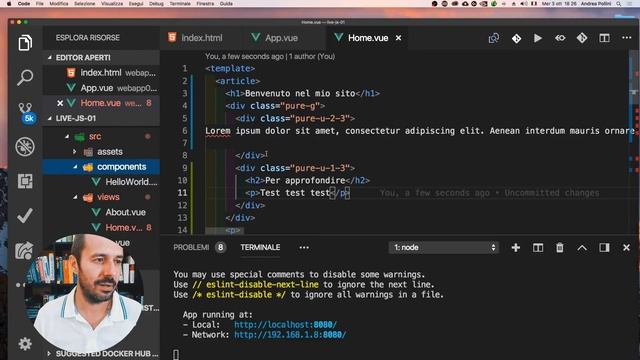Open the 192.168.1.8:8080 network link

(290, 335)
